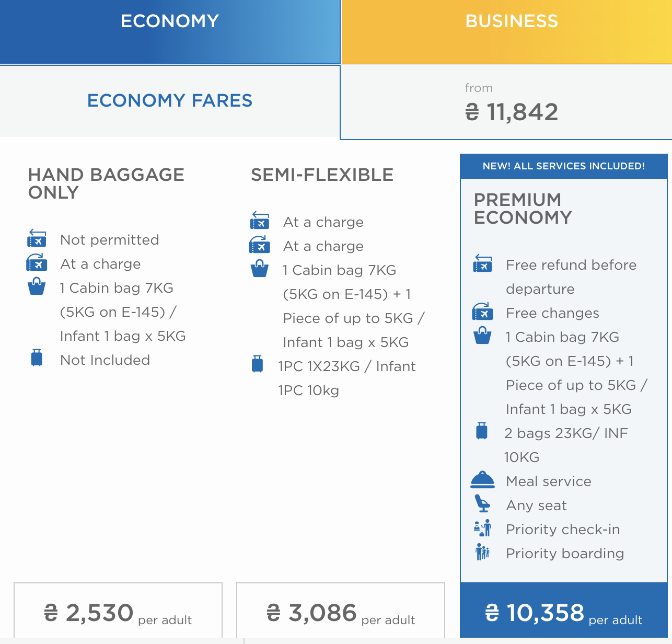
Task: Choose Hand Baggage Only for ₴2,530
Action: 118,613
